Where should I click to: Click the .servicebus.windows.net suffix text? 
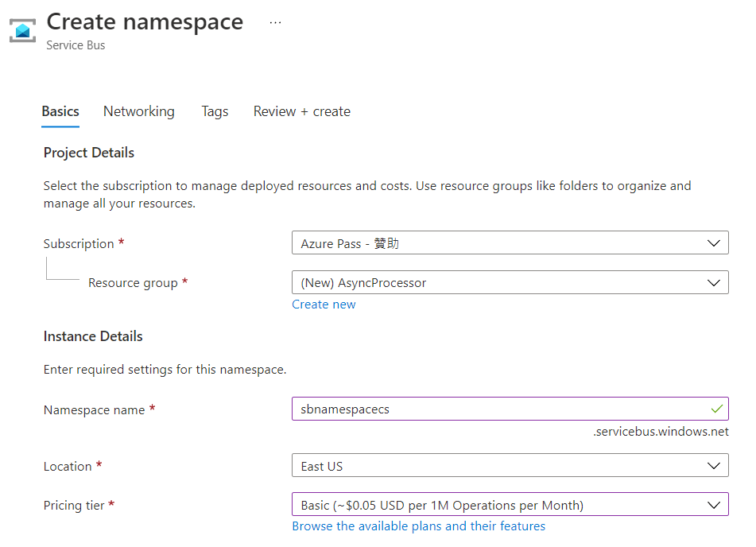(x=661, y=432)
